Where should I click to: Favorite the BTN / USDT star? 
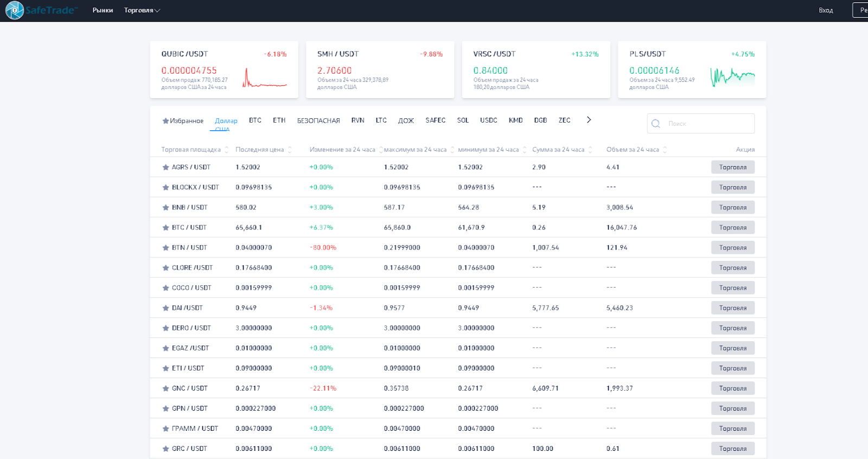point(165,247)
